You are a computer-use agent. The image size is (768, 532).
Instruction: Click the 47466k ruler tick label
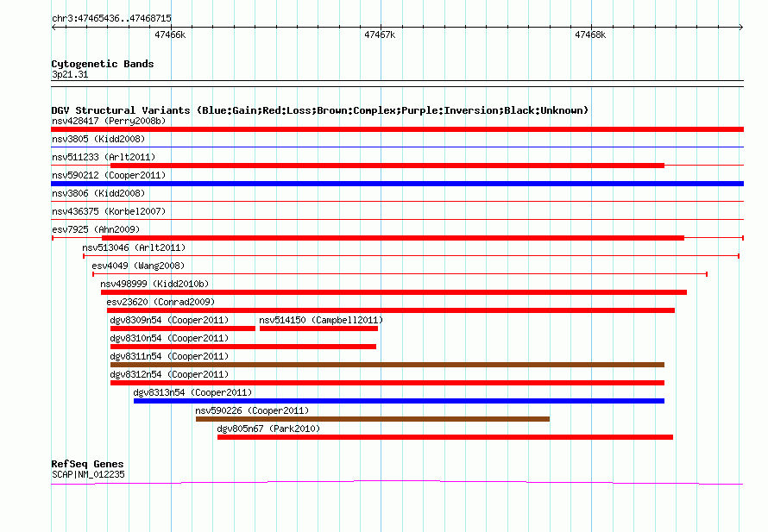170,34
